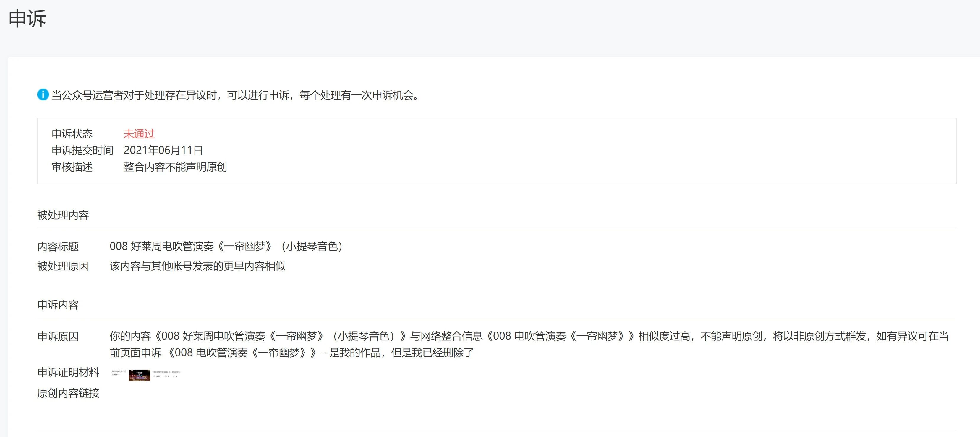
Task: Click the submission date 2021年06月11日
Action: pos(163,151)
